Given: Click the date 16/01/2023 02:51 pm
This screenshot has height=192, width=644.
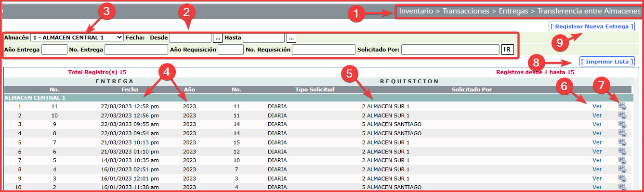Looking at the screenshot, I should click(x=129, y=169).
